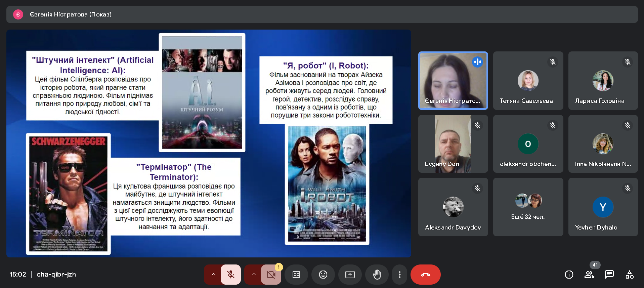The width and height of the screenshot is (644, 288).
Task: Click the speaking indicator on Євгенія's tile
Action: pos(477,62)
